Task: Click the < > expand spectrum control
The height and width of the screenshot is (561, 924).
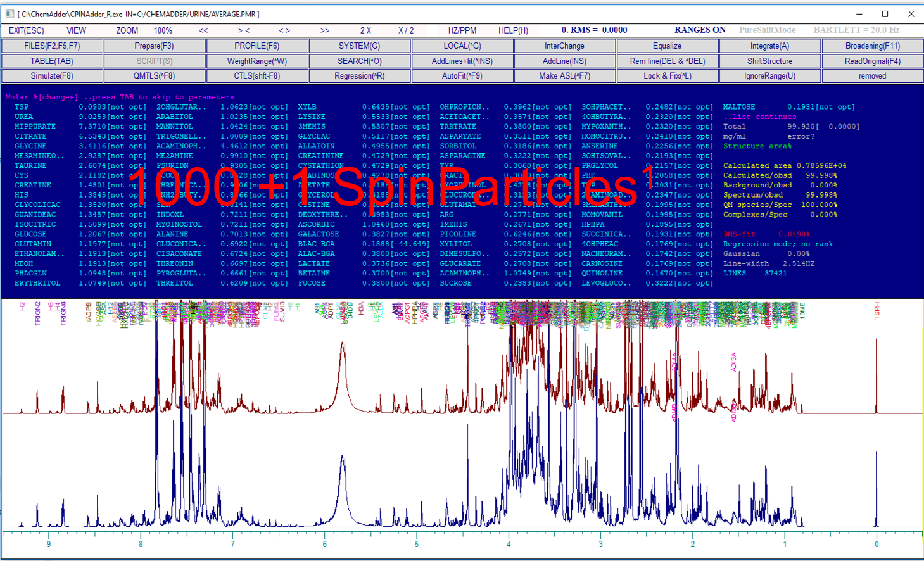Action: pos(284,30)
